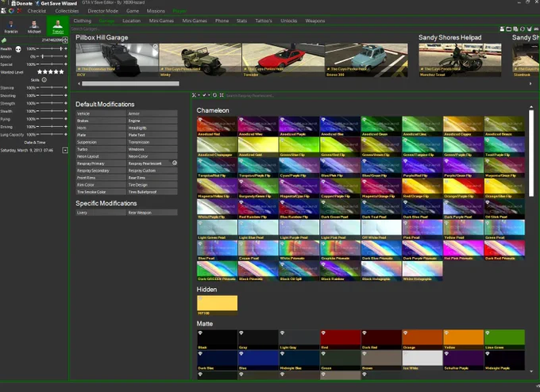Click the Tires Bulletproof button
Image resolution: width=540 pixels, height=392 pixels.
click(152, 192)
